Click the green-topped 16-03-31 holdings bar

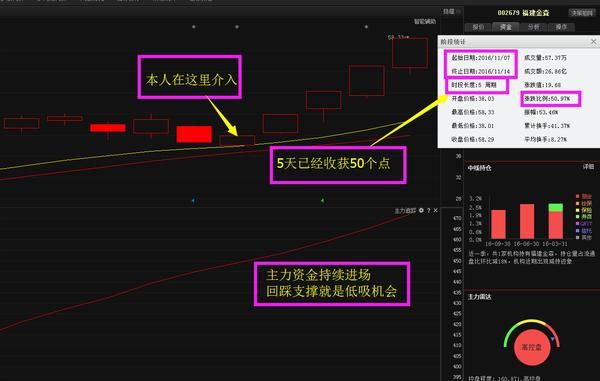coord(556,221)
